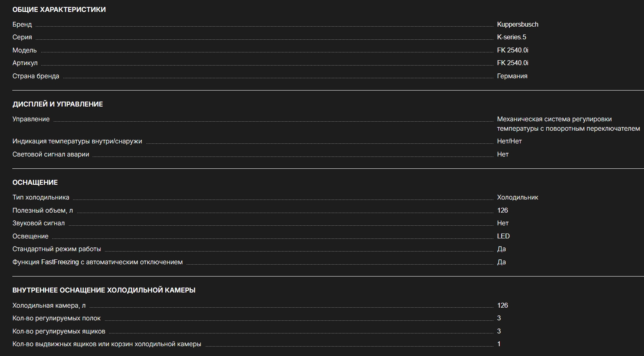
Task: Click the FastFreezing function row label
Action: 98,262
